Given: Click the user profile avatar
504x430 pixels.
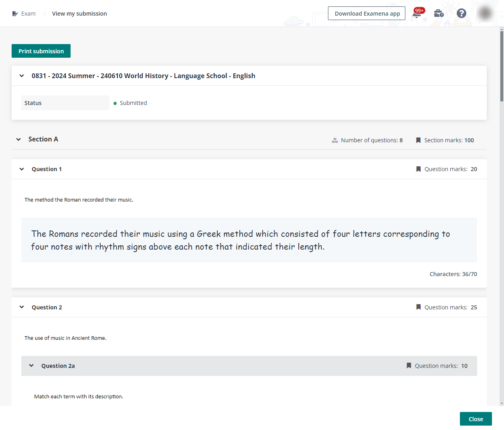Looking at the screenshot, I should pyautogui.click(x=485, y=14).
